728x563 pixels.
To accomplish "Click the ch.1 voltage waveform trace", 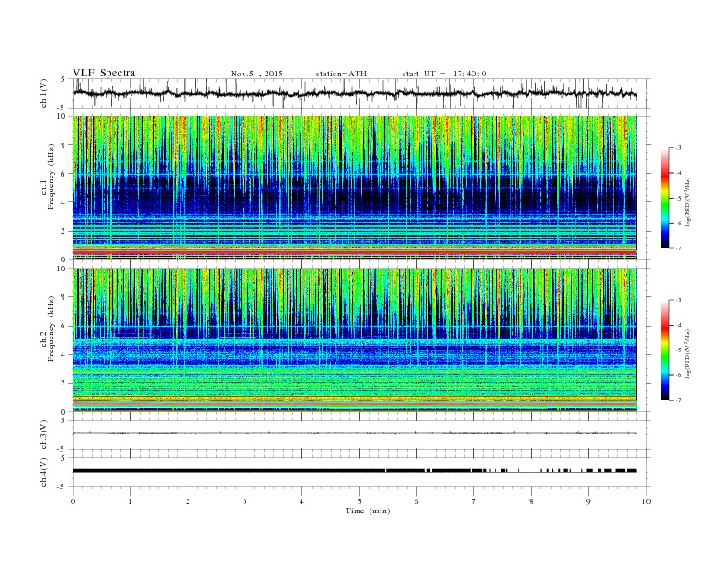I will [355, 93].
